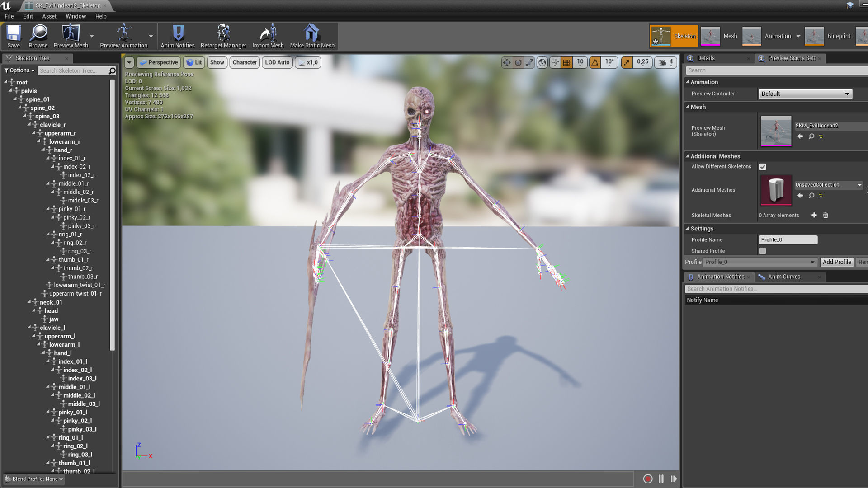Uncheck Allow Different Skeletons checkbox

(763, 167)
